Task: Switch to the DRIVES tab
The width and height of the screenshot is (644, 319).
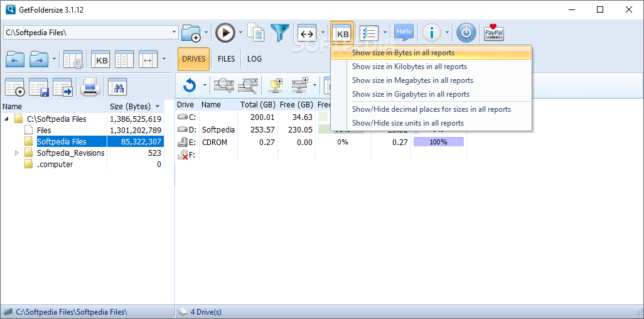Action: point(193,59)
